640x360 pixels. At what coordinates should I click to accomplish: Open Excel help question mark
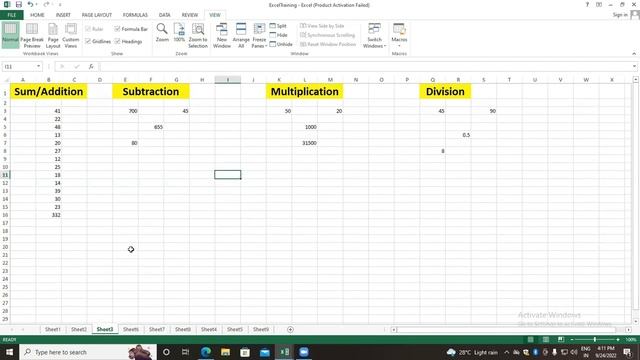587,4
